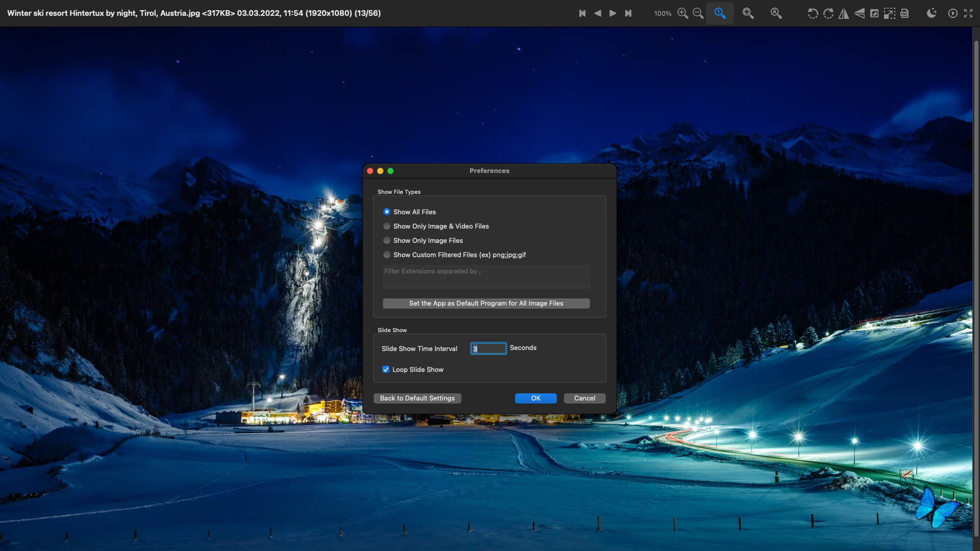Select Show Custom Filtered Files option
This screenshot has width=980, height=551.
click(387, 255)
